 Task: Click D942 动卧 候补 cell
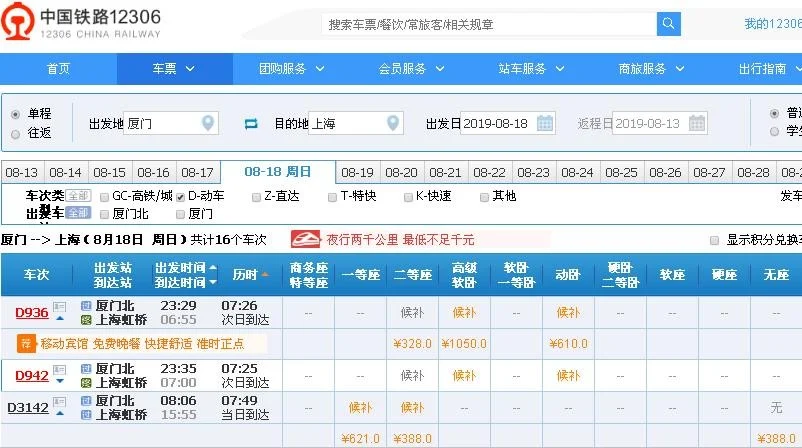pyautogui.click(x=568, y=375)
